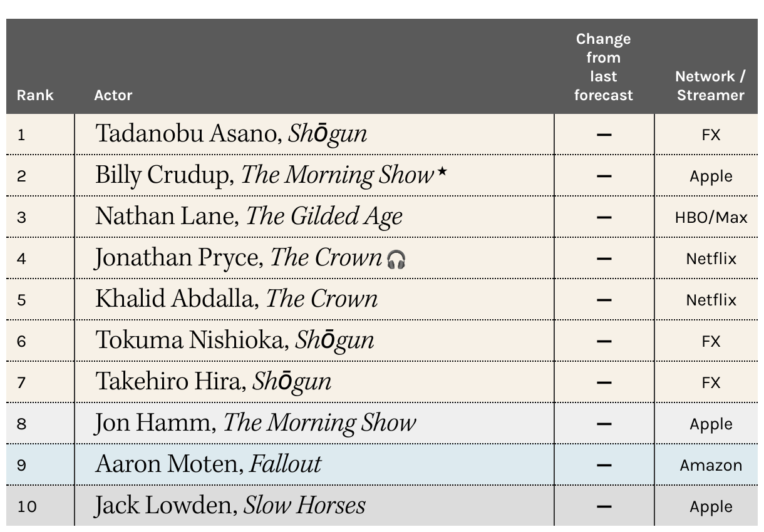Click the Actor column header

coord(113,95)
